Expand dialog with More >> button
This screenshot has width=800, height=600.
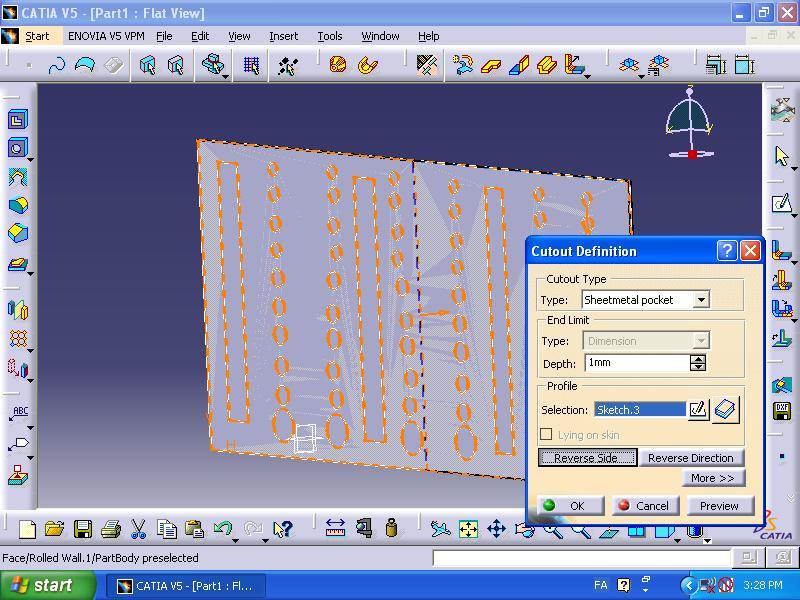[712, 478]
